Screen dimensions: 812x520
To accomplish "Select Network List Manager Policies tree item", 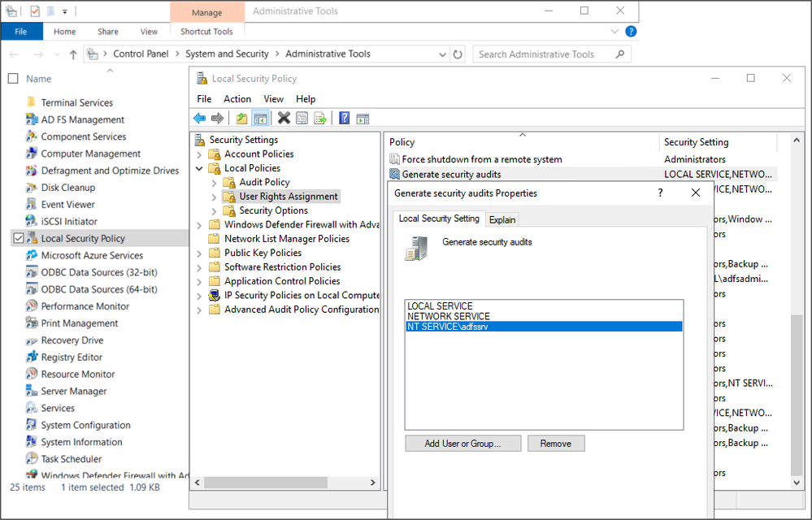I will [286, 239].
